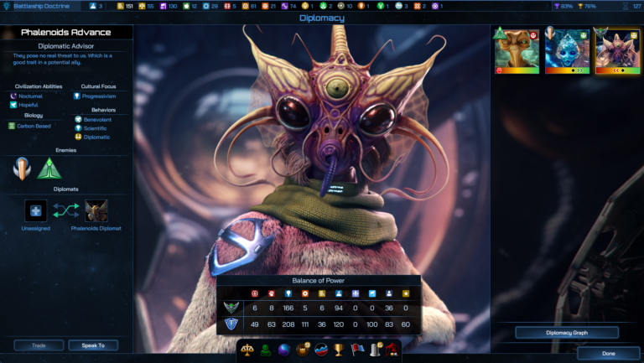Image resolution: width=644 pixels, height=363 pixels.
Task: Select the purple planet globe icon
Action: click(285, 350)
